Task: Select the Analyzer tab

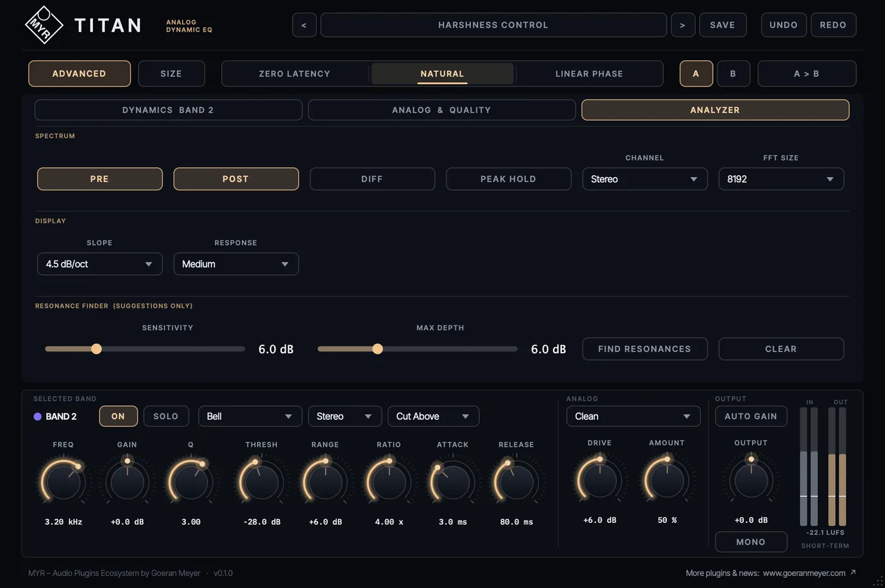Action: (x=715, y=110)
